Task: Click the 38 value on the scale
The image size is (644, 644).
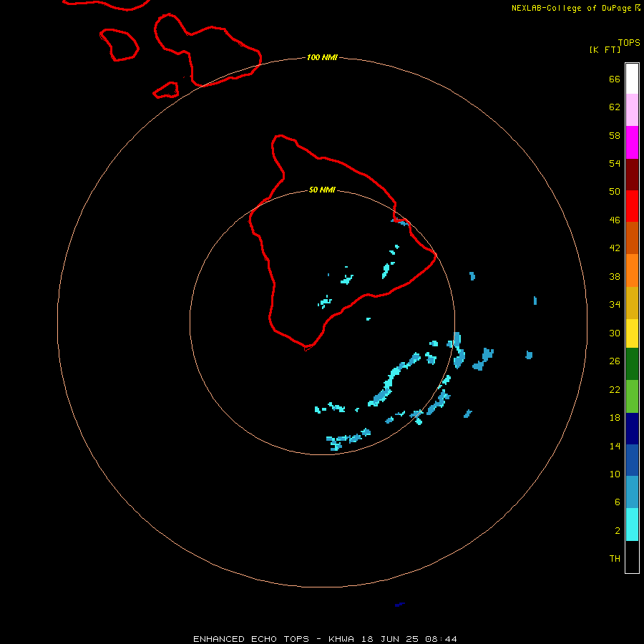Action: coord(615,277)
